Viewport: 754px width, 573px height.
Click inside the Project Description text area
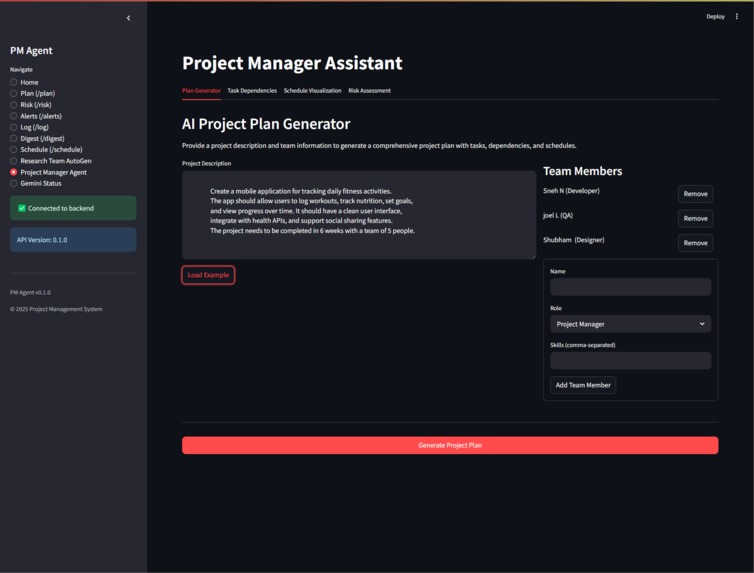pyautogui.click(x=359, y=215)
